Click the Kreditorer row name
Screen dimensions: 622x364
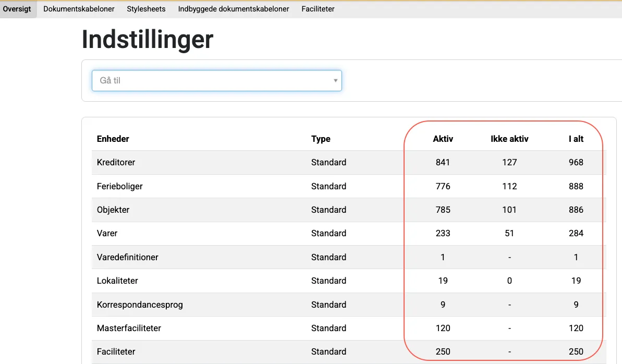point(116,162)
